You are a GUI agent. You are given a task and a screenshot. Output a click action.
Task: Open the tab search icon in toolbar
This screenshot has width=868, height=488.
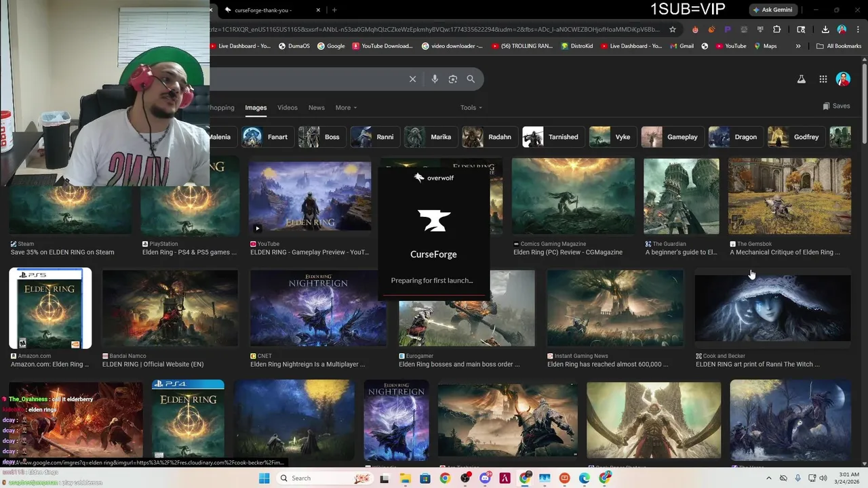(x=801, y=29)
